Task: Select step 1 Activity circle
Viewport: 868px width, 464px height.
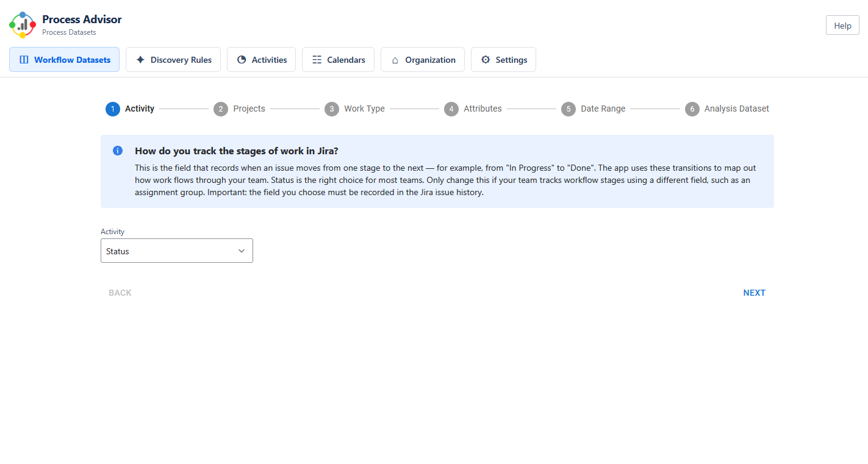Action: pyautogui.click(x=113, y=109)
